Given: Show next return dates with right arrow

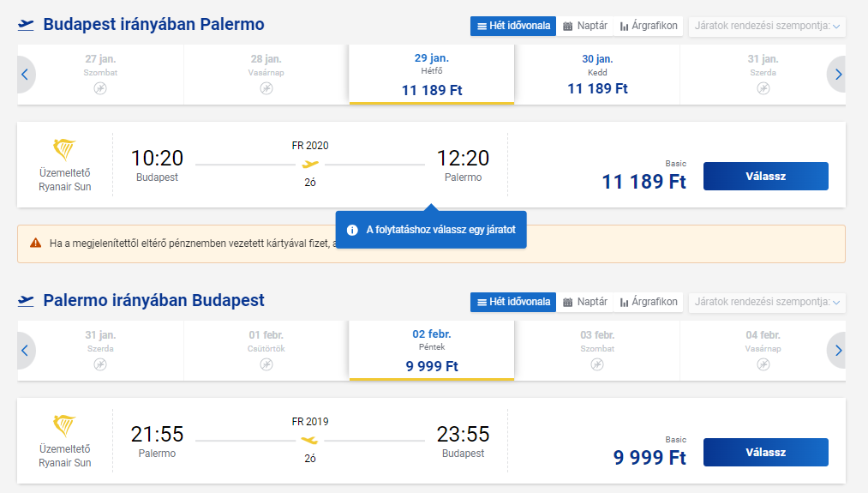Looking at the screenshot, I should pyautogui.click(x=837, y=350).
